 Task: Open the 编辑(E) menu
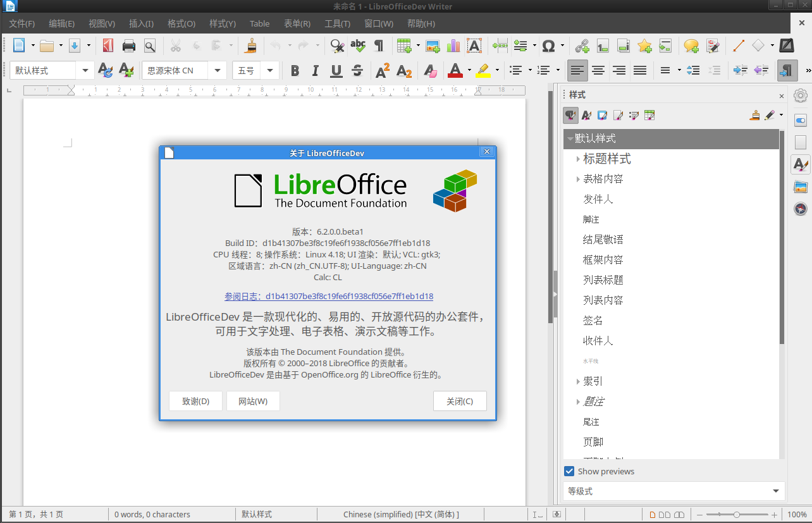(61, 23)
